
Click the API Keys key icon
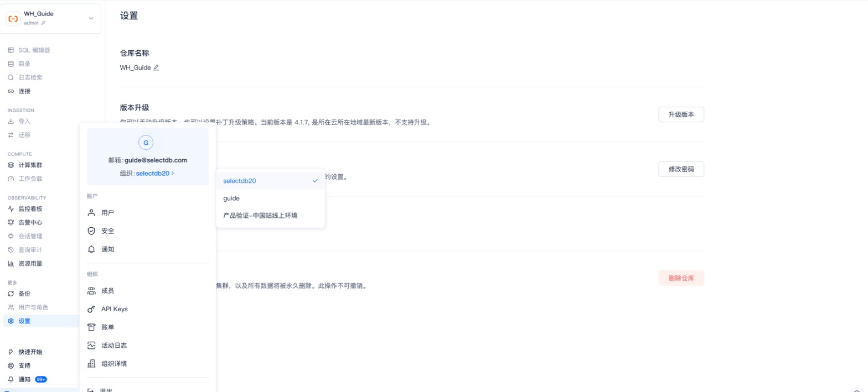pyautogui.click(x=91, y=309)
